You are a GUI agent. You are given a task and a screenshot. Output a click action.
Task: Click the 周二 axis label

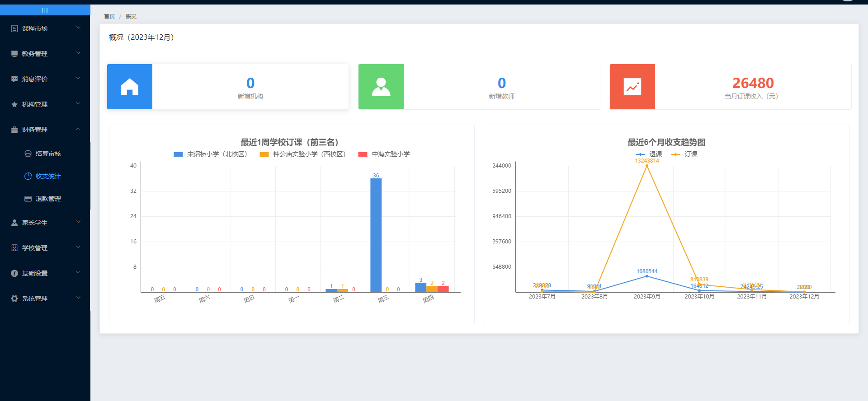[339, 299]
